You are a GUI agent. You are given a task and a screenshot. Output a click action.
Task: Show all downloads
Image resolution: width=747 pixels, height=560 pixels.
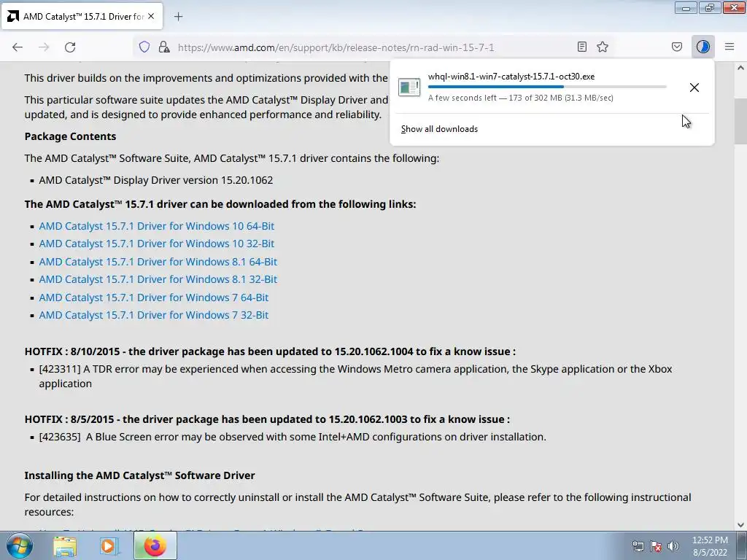coord(439,129)
